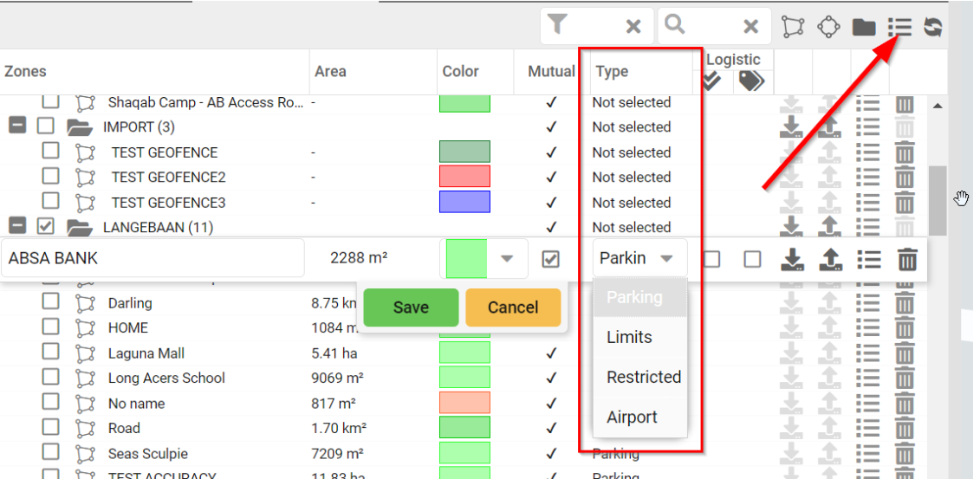The image size is (980, 479).
Task: Open the list view icon in top toolbar
Action: (900, 27)
